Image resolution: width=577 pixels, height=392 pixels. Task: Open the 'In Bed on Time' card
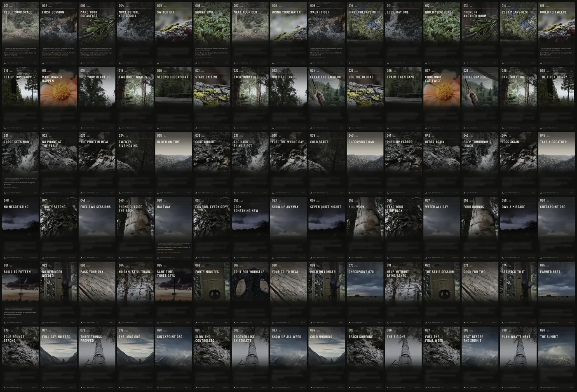coord(174,163)
